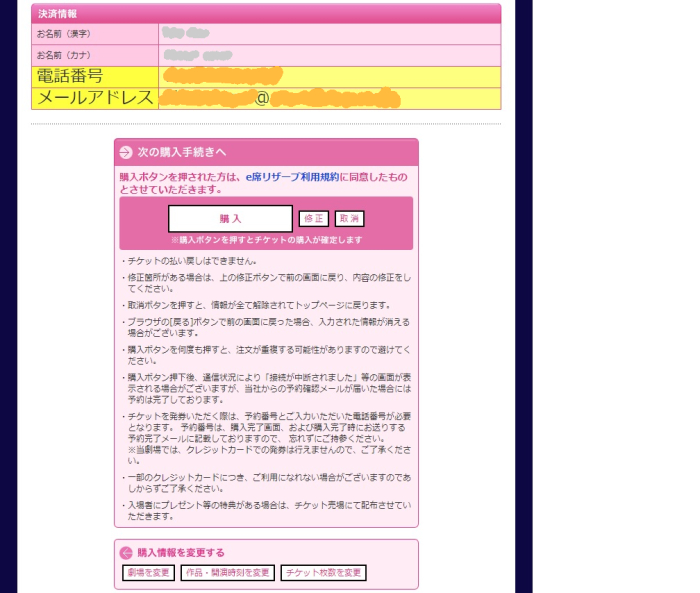Click the 決済情報 section header

pos(58,14)
